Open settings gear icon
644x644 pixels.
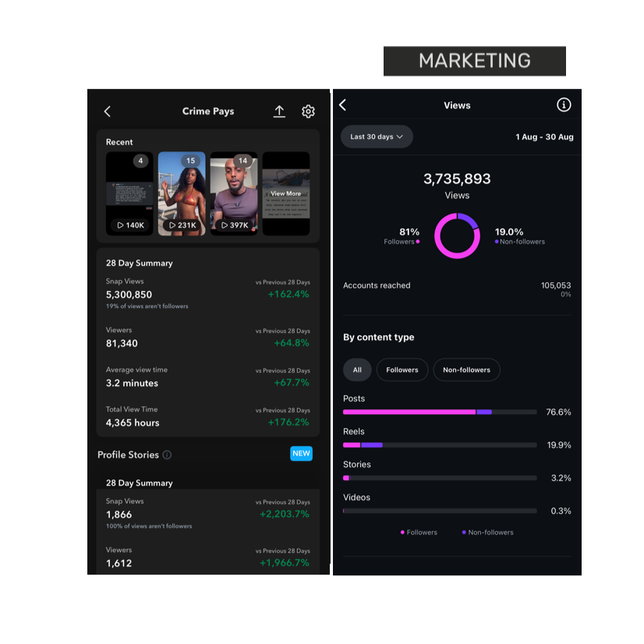[308, 111]
